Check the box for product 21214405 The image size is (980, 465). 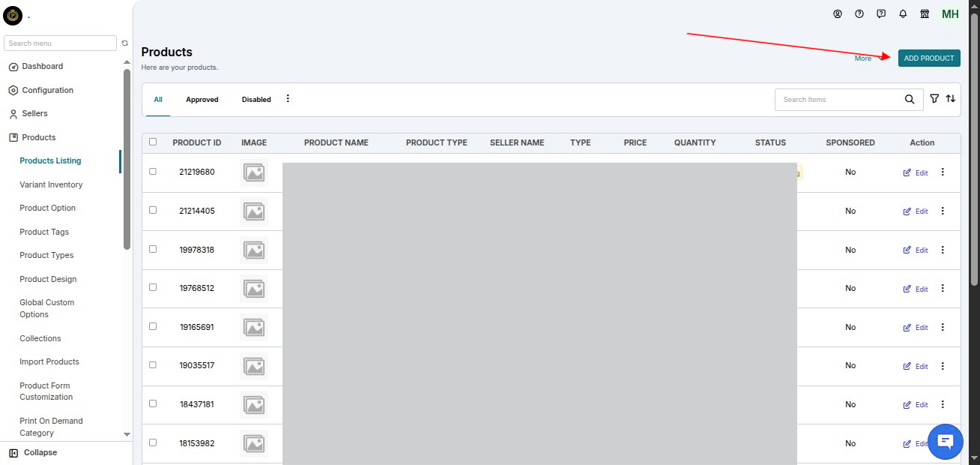pos(153,210)
